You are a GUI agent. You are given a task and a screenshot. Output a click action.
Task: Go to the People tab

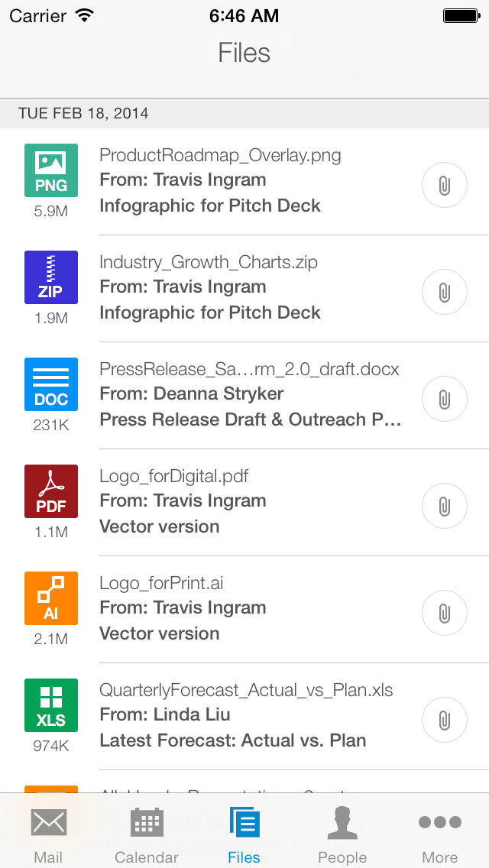[x=342, y=833]
